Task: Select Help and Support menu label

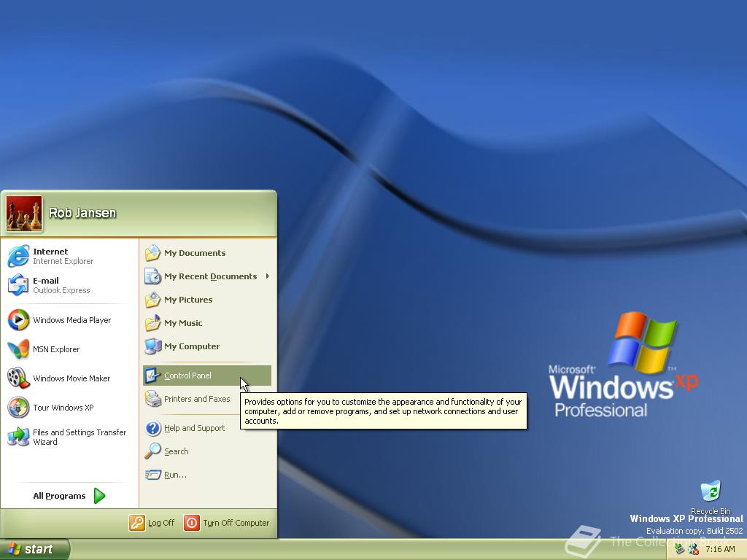Action: click(x=194, y=428)
